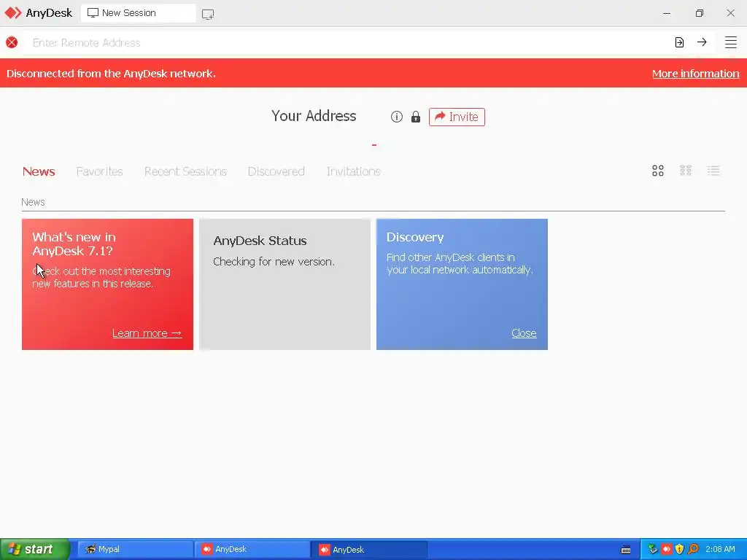
Task: Click the red disconnected status icon
Action: (12, 42)
